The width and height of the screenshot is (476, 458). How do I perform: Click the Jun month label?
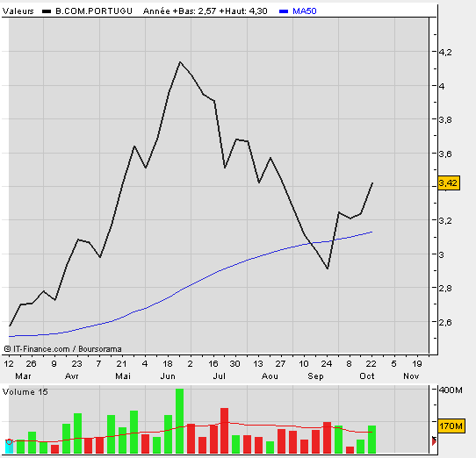(168, 376)
